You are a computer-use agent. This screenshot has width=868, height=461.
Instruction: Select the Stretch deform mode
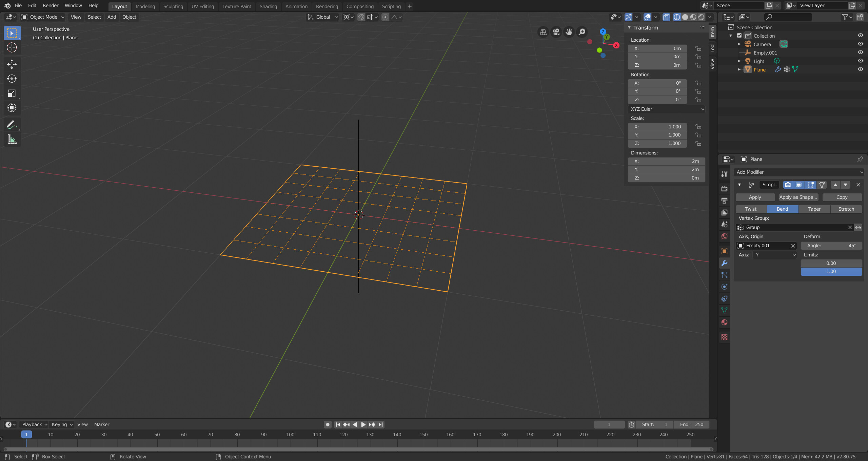(846, 209)
